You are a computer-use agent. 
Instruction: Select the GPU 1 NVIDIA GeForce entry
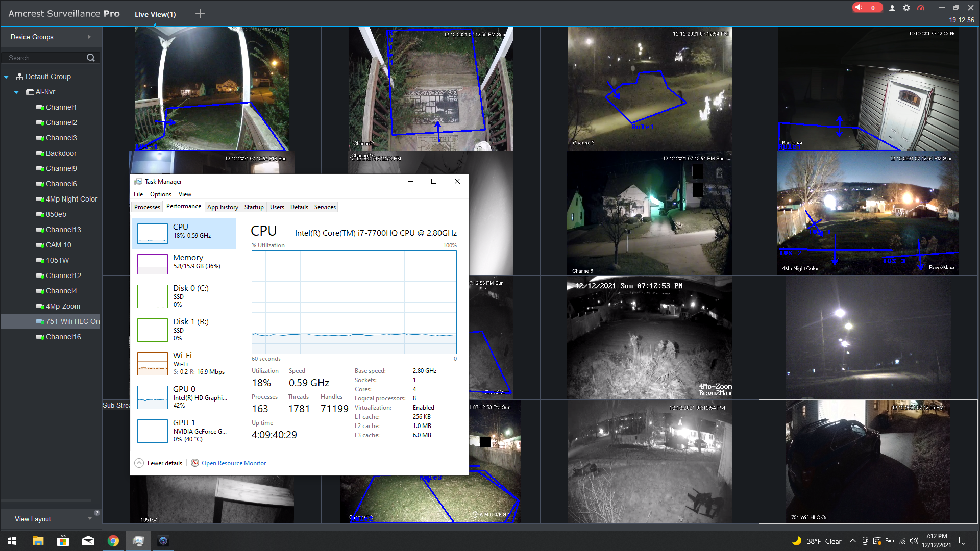[x=184, y=431]
